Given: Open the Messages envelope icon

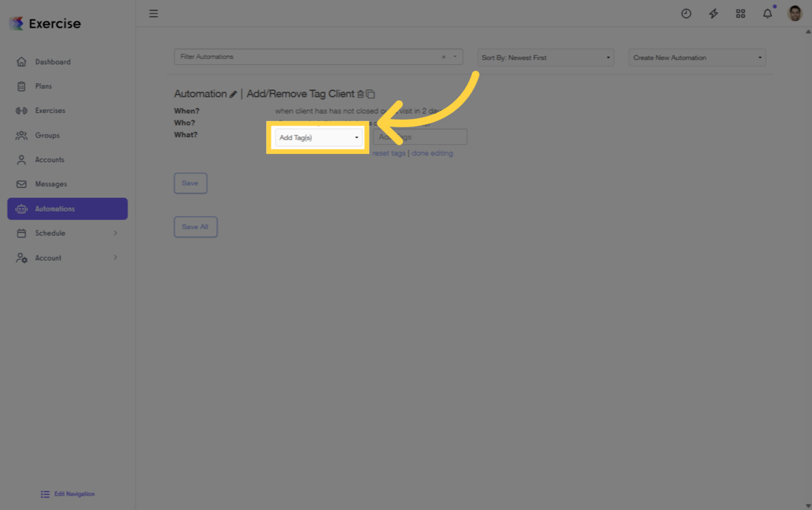Looking at the screenshot, I should (21, 184).
